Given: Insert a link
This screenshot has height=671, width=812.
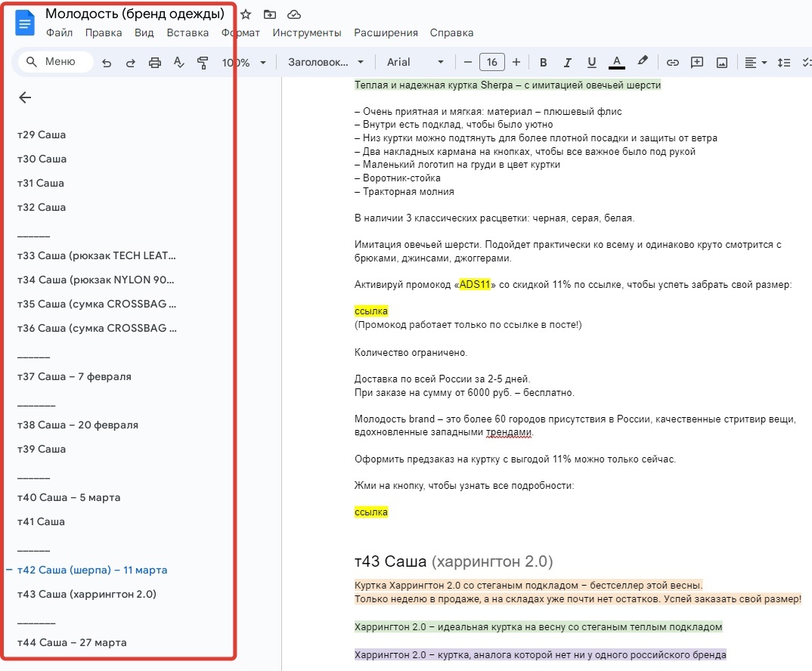Looking at the screenshot, I should coord(672,62).
